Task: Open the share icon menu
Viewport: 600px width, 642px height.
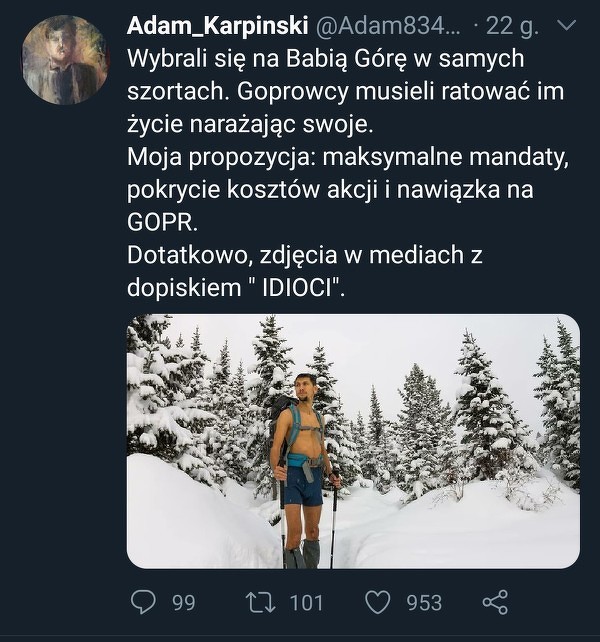Action: point(495,602)
